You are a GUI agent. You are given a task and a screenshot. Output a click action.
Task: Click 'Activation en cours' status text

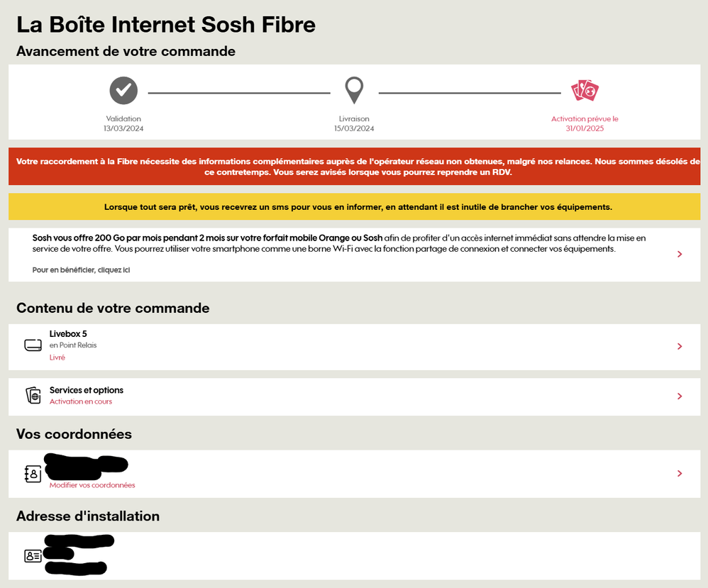(81, 401)
